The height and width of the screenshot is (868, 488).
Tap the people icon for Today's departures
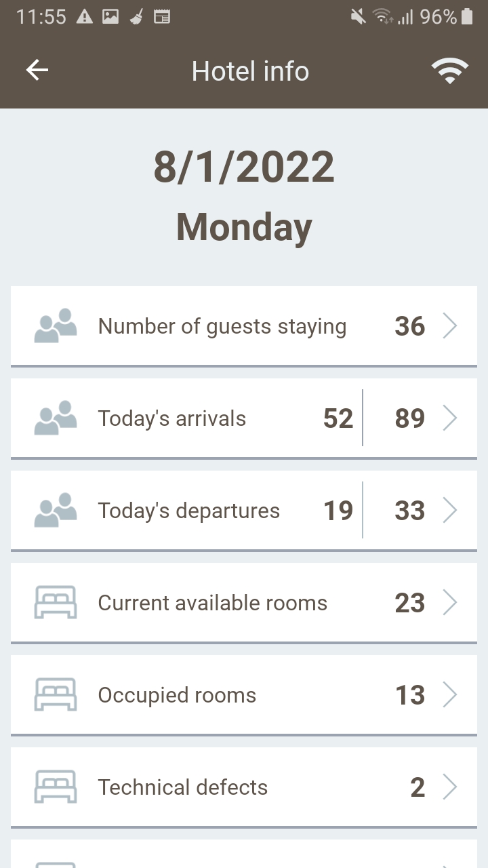(x=56, y=511)
